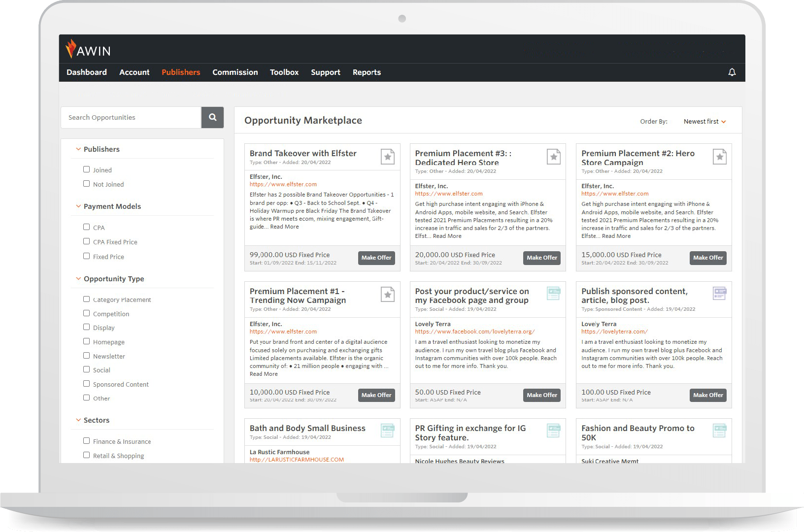
Task: Click the Facebook page post social icon
Action: (554, 294)
